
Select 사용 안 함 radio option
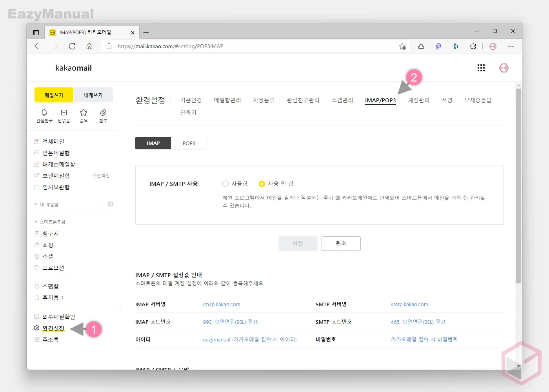[x=262, y=184]
